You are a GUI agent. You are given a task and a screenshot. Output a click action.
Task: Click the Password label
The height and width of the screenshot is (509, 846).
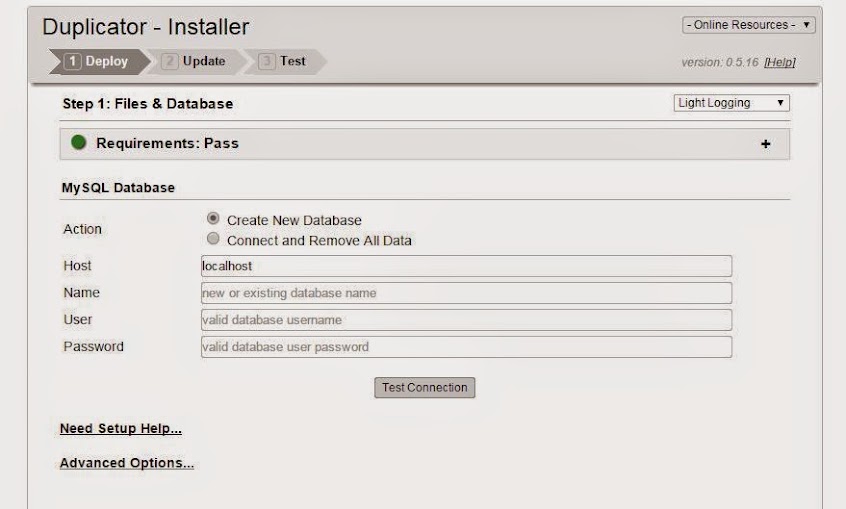[x=93, y=347]
